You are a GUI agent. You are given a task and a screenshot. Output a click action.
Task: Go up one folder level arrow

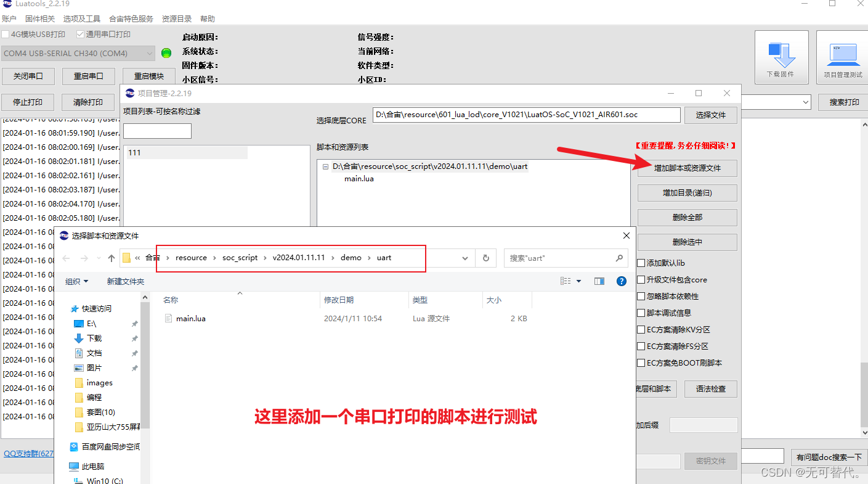click(x=111, y=258)
